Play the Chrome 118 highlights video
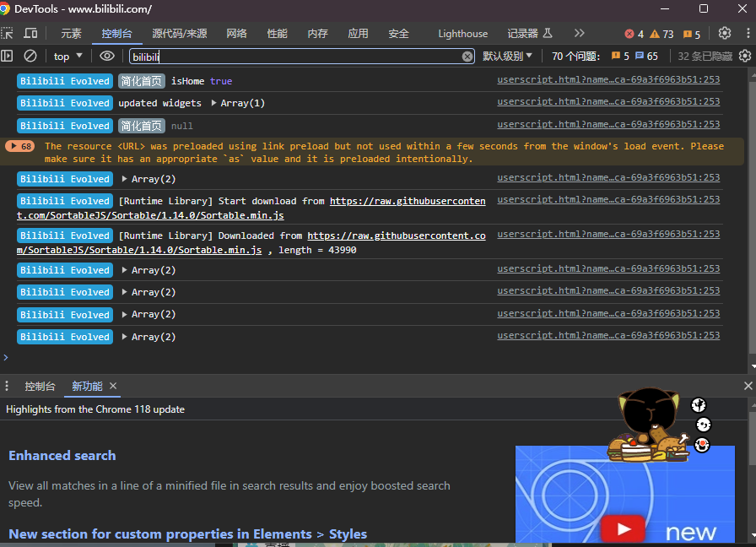The height and width of the screenshot is (547, 756). [623, 528]
